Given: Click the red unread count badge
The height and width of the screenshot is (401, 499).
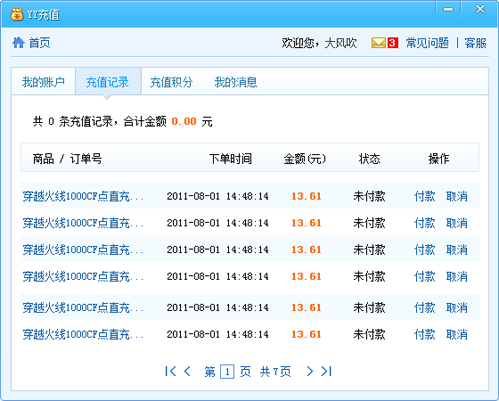Looking at the screenshot, I should [x=393, y=43].
